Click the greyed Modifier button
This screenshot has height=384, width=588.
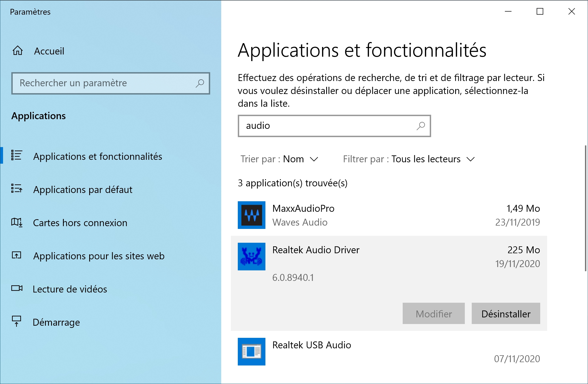point(434,314)
